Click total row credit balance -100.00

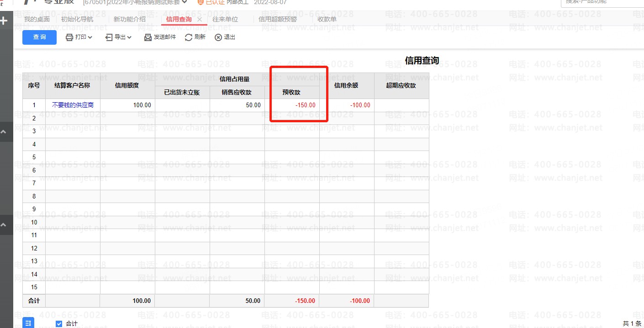(x=347, y=301)
